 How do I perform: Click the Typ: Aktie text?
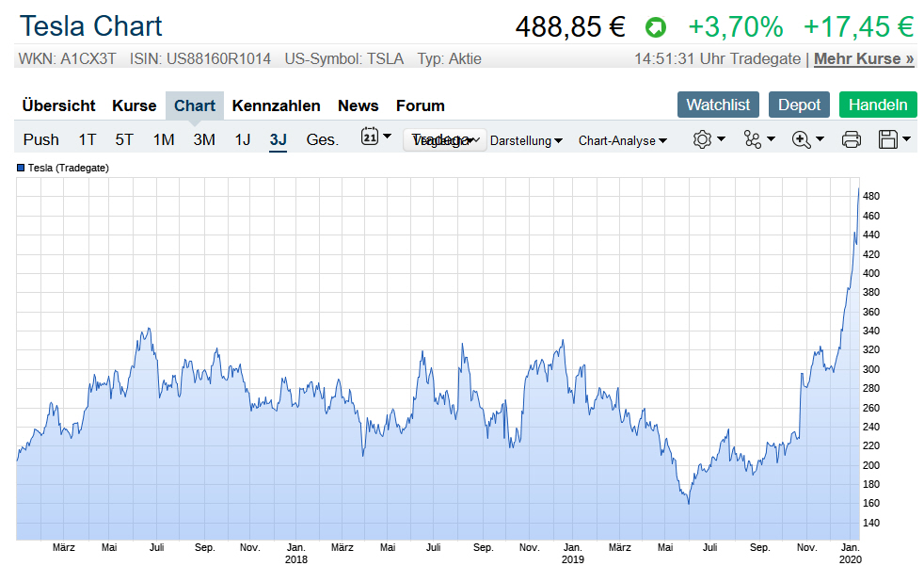(450, 59)
